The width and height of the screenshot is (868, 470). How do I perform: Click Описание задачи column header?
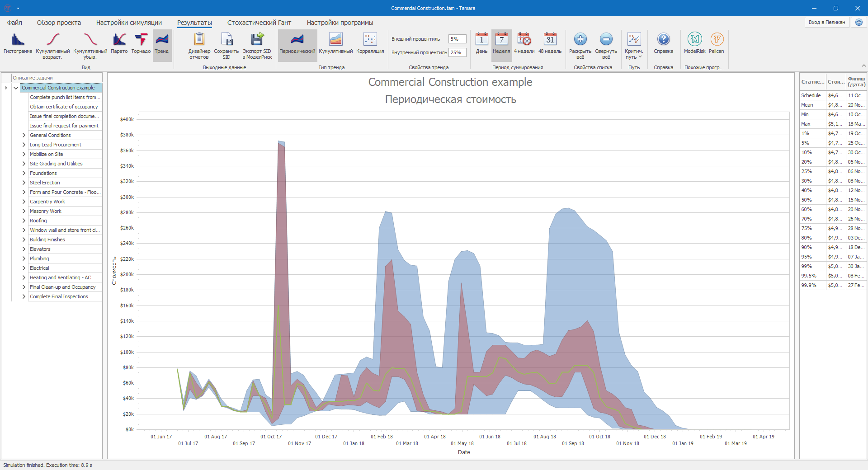tap(57, 78)
